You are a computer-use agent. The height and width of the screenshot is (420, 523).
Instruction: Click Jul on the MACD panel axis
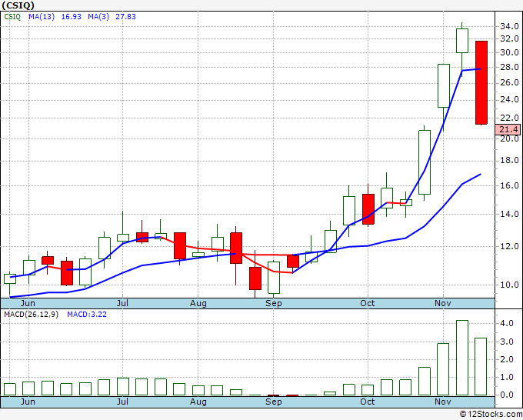pos(122,402)
